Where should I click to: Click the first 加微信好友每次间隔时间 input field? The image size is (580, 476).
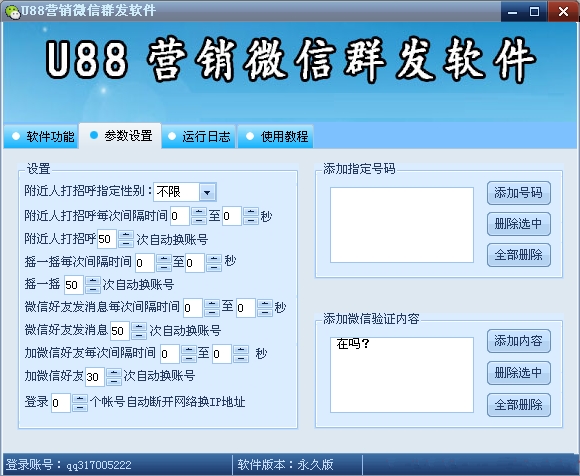170,354
